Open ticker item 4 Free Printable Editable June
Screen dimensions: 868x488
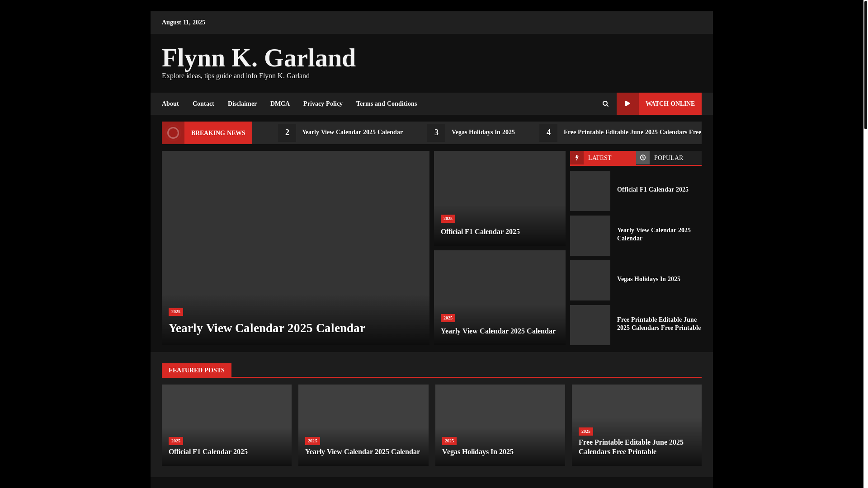[x=632, y=132]
